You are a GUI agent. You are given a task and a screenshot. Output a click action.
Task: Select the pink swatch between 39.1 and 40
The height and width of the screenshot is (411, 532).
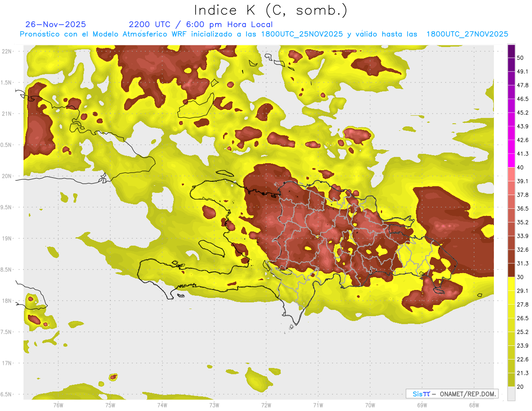pyautogui.click(x=512, y=174)
